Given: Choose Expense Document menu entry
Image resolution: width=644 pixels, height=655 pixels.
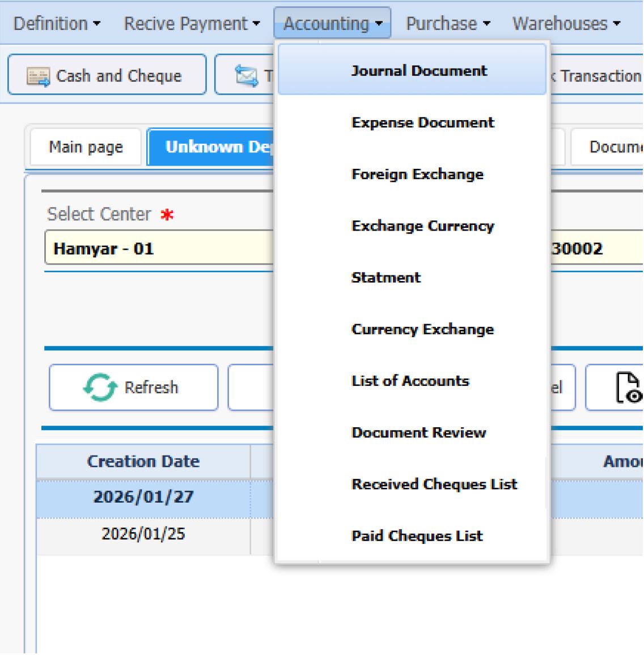Looking at the screenshot, I should coord(422,122).
